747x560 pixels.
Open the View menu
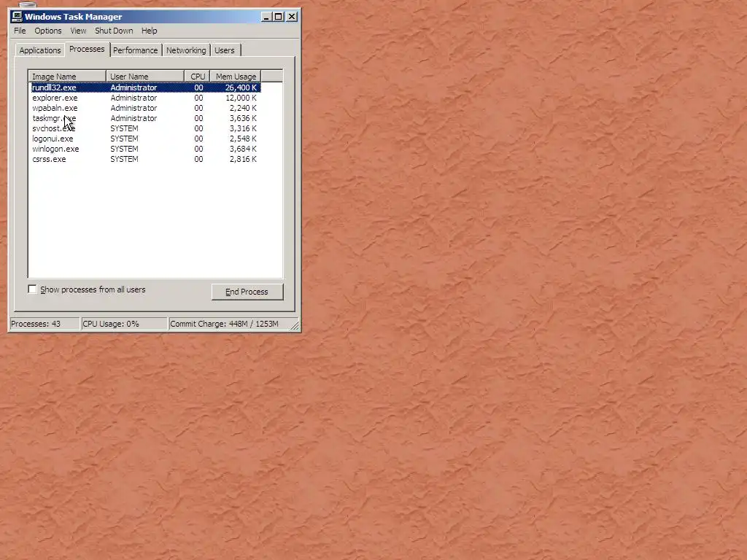(78, 31)
